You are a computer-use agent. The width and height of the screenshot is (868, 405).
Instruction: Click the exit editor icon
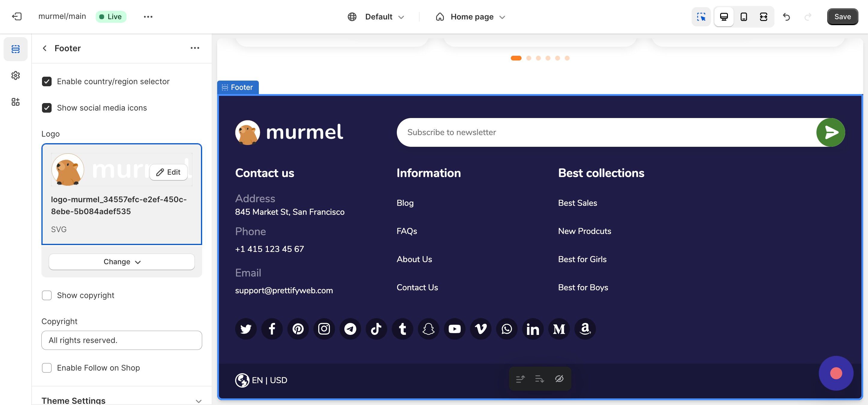16,16
